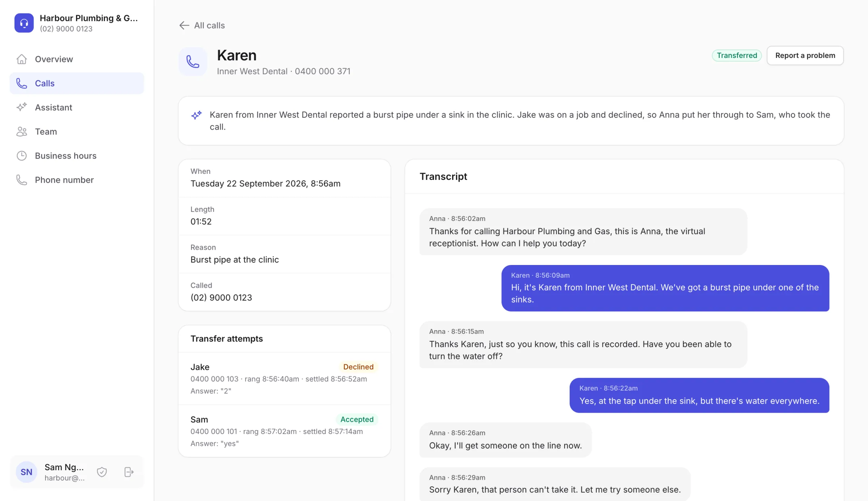Click the sparkle icon in the call summary
868x501 pixels.
coord(196,115)
